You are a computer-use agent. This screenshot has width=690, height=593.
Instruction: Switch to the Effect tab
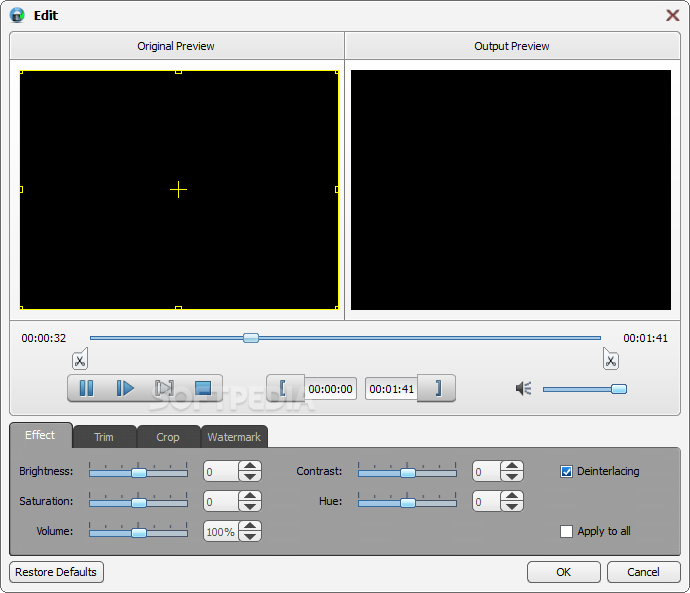click(x=40, y=435)
